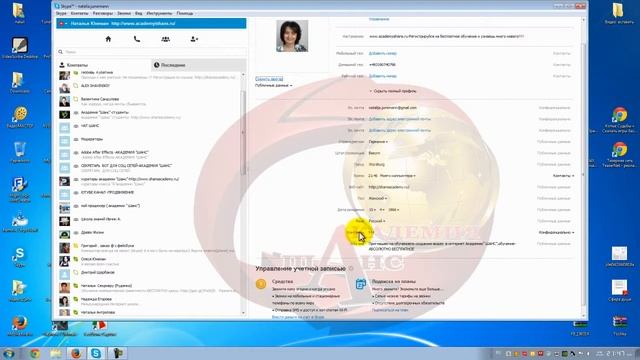
Task: Click the Сменить аватар link
Action: pos(269,79)
